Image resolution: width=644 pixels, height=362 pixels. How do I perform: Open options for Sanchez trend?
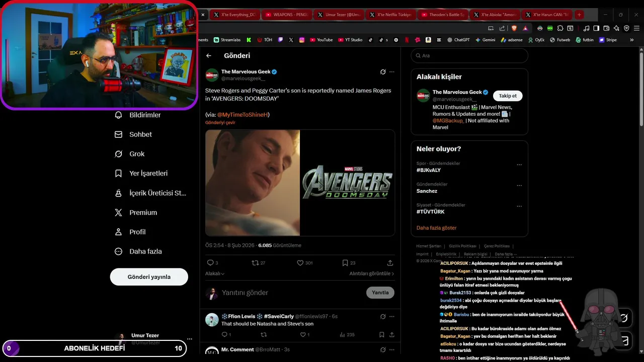point(519,186)
